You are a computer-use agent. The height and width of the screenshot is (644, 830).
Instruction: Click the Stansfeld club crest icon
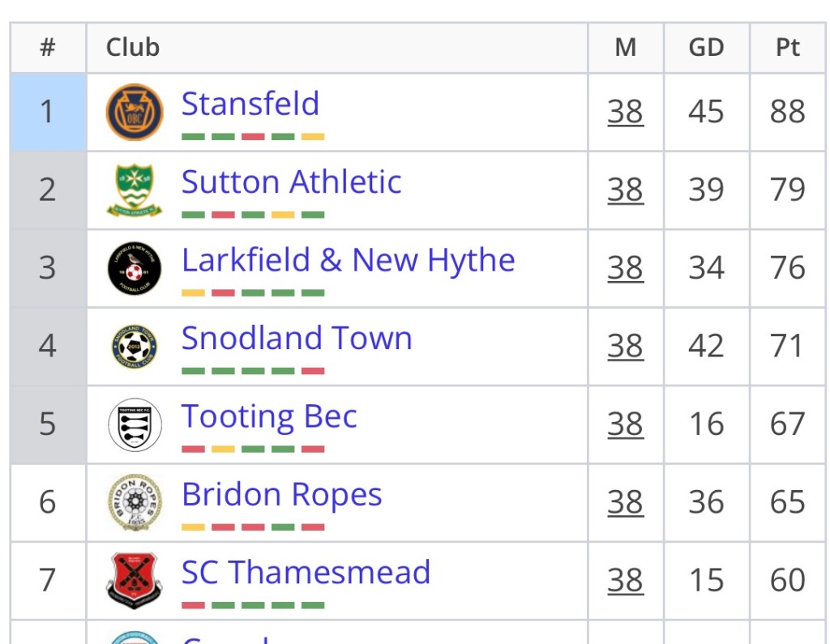click(x=135, y=112)
